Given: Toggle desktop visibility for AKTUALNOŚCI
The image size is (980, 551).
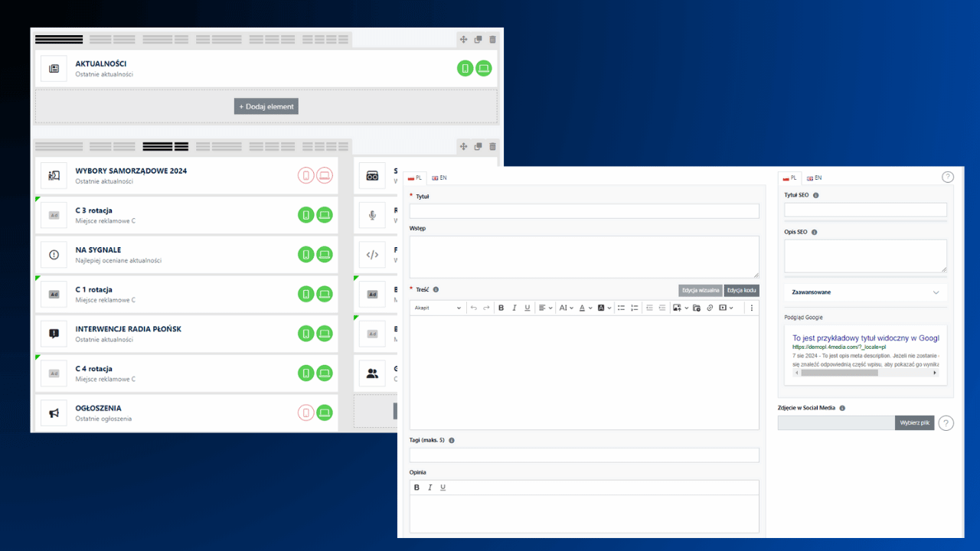Looking at the screenshot, I should pos(483,68).
